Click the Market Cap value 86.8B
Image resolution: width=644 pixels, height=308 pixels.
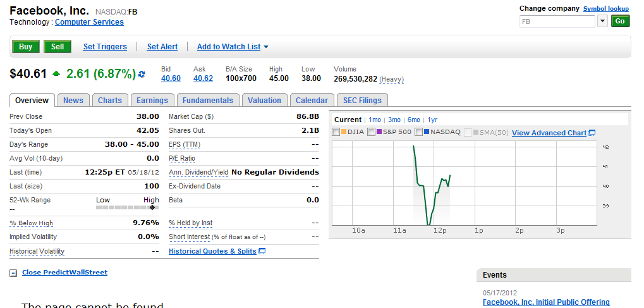tap(308, 116)
